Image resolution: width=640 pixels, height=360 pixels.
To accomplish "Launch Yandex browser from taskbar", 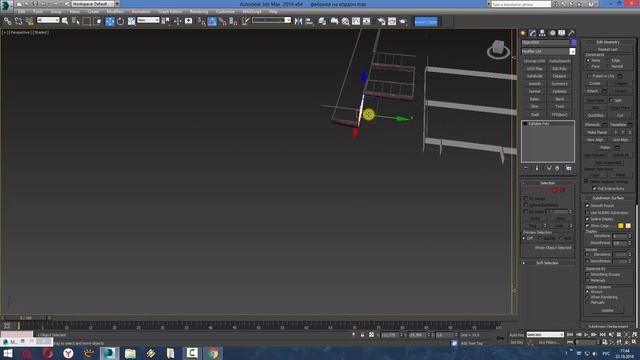I will [x=68, y=353].
